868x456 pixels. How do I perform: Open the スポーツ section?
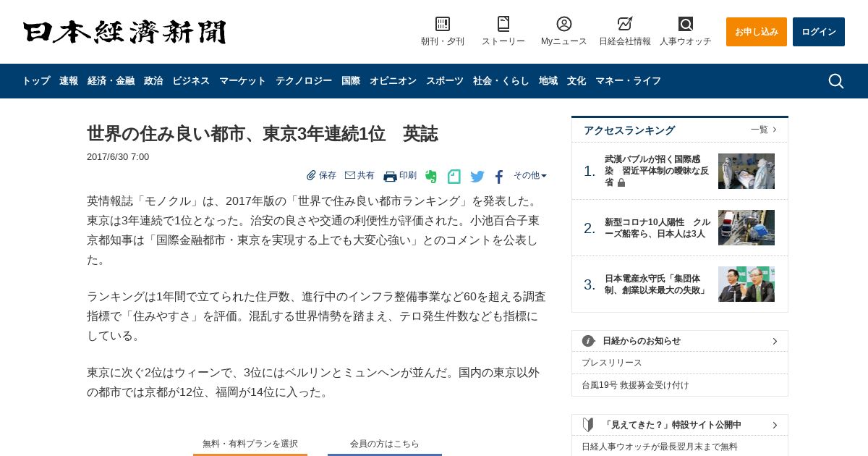(445, 81)
